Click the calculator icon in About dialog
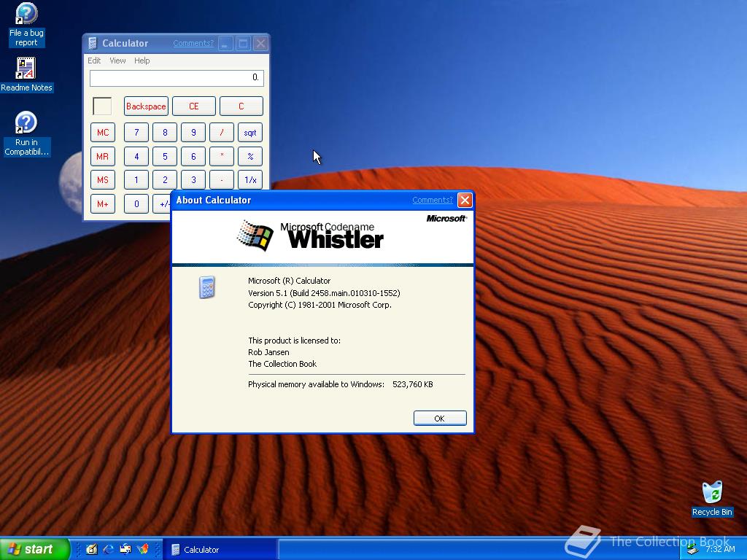 point(206,287)
